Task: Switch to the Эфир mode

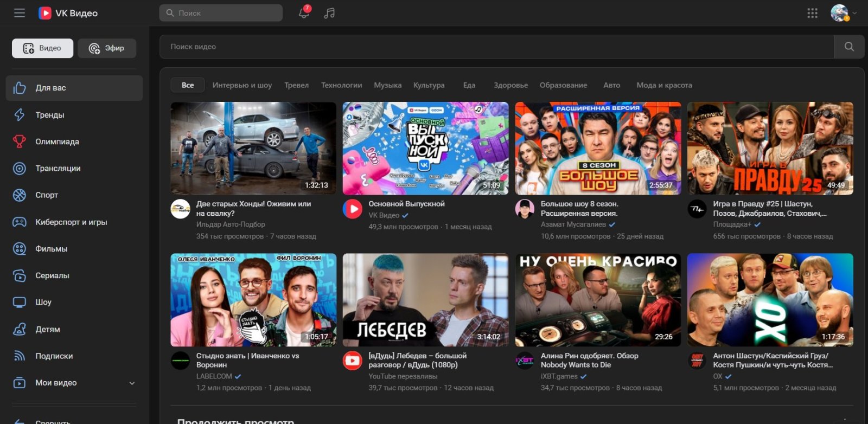Action: [x=107, y=48]
